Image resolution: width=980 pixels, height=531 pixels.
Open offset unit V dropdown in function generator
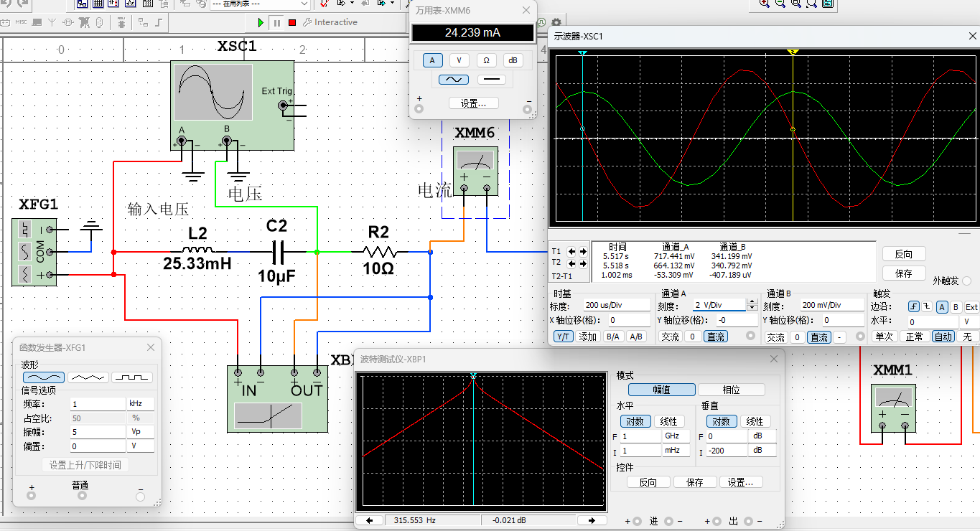(x=141, y=446)
